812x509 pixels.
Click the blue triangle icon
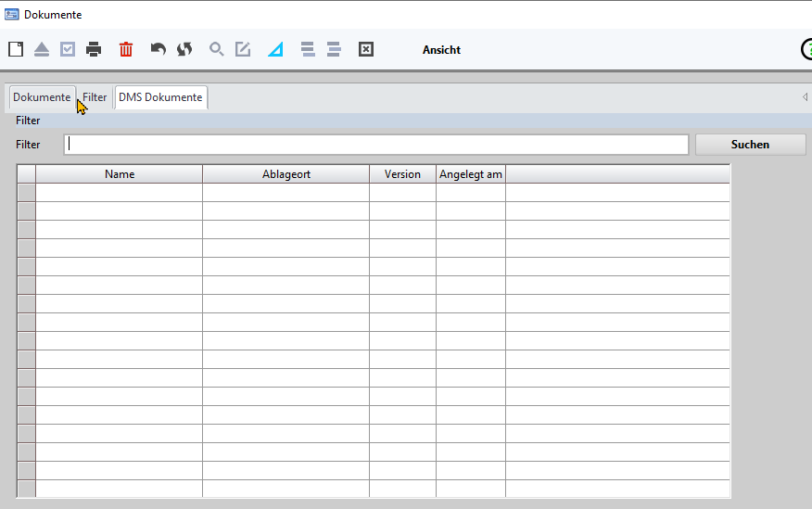(275, 49)
